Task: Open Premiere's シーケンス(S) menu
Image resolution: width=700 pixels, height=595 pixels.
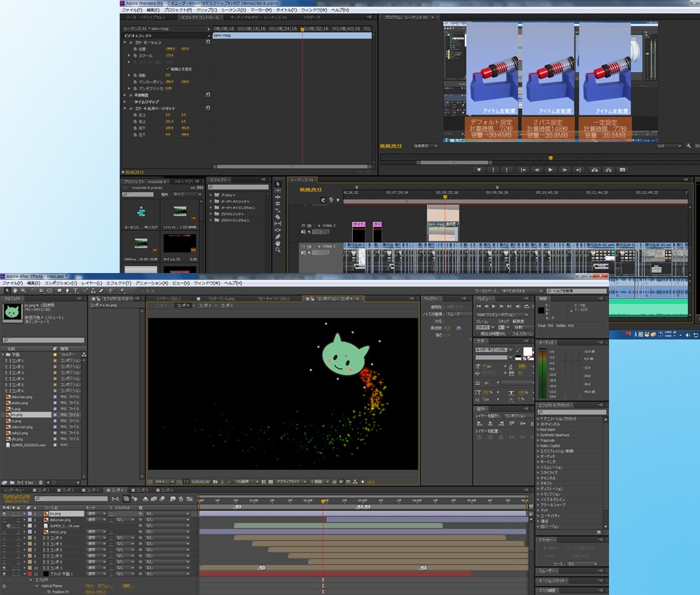Action: coord(234,10)
